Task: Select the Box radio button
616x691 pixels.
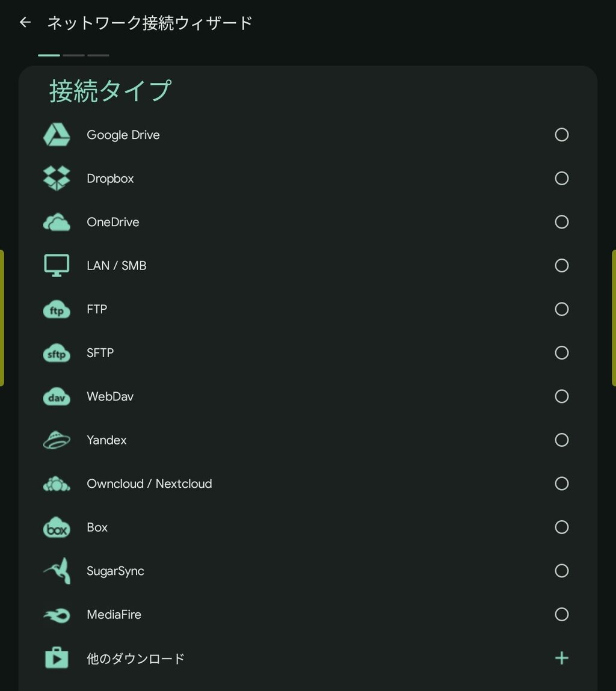Action: pos(561,527)
